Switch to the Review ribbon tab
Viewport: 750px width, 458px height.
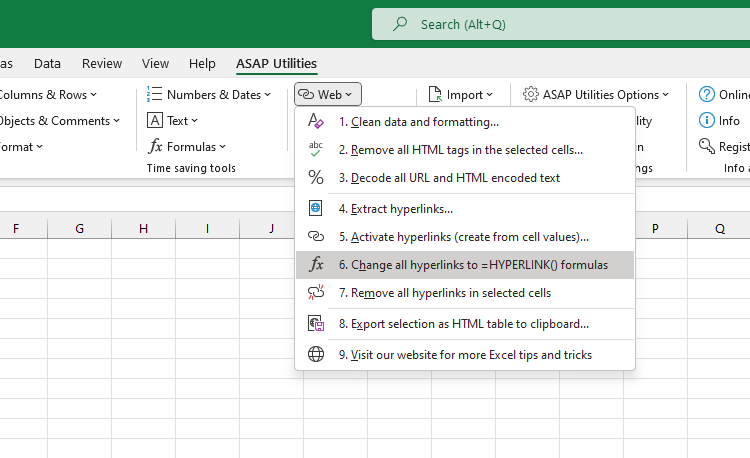[102, 63]
